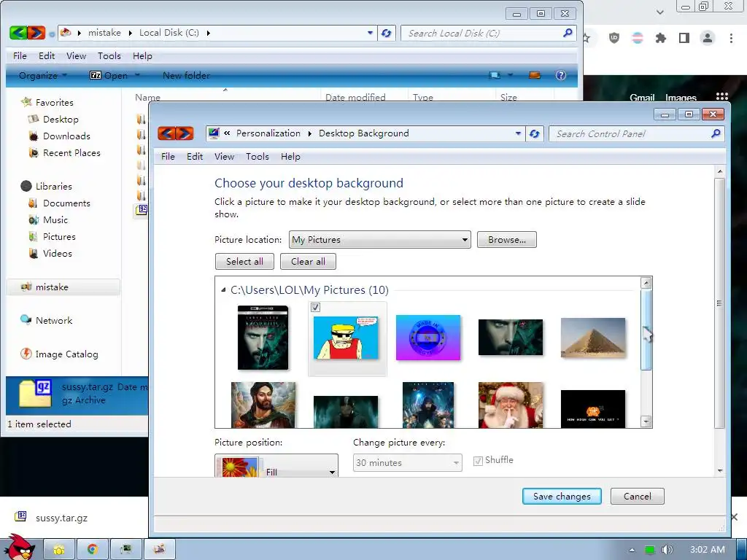Click back arrow in Desktop Background window
The height and width of the screenshot is (560, 747).
tap(166, 133)
